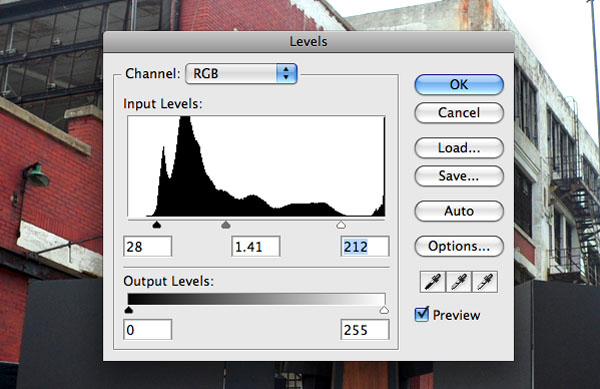Screen dimensions: 600x389
Task: Click the OK button
Action: point(459,85)
